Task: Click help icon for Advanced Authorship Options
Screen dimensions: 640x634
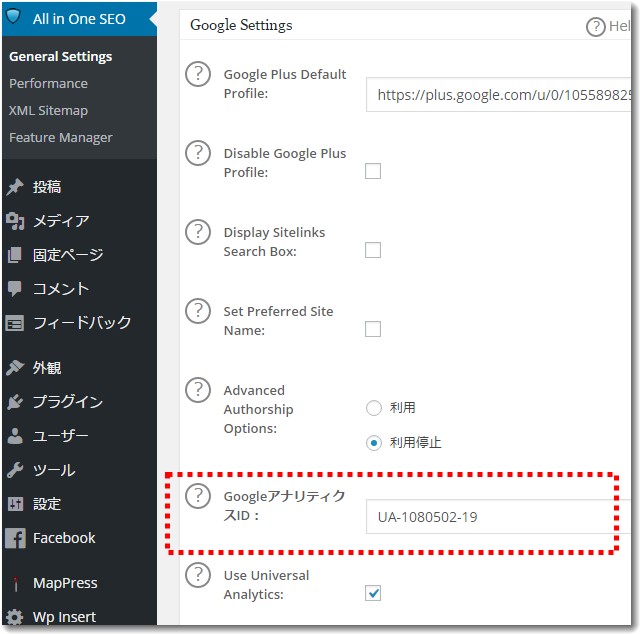Action: (x=198, y=390)
